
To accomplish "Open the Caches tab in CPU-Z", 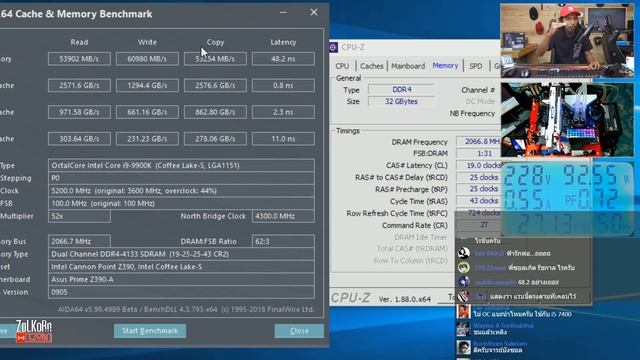I will tap(371, 66).
